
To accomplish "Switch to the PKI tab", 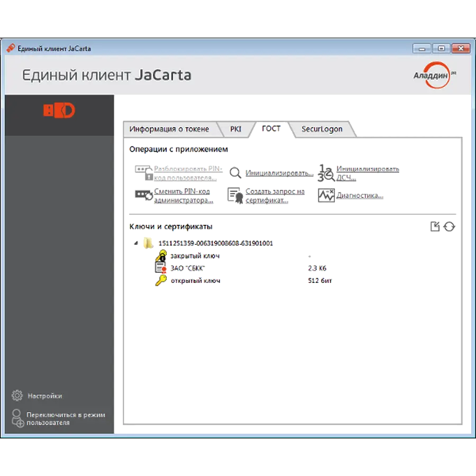I will pyautogui.click(x=235, y=129).
